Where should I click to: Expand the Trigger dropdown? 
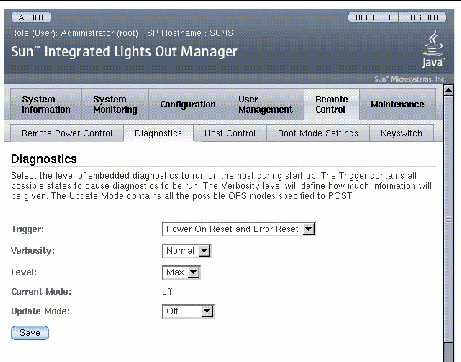click(x=238, y=229)
